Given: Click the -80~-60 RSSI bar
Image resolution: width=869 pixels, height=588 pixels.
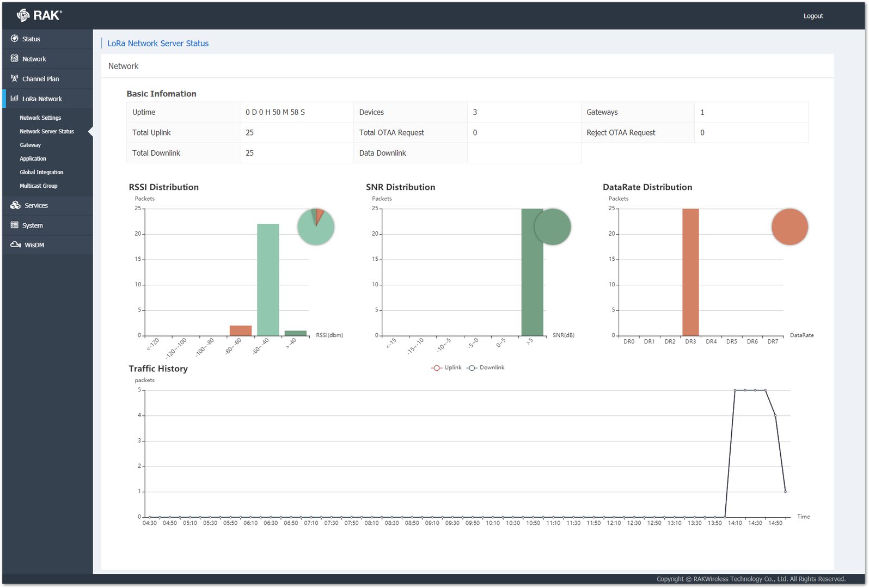Looking at the screenshot, I should tap(241, 330).
